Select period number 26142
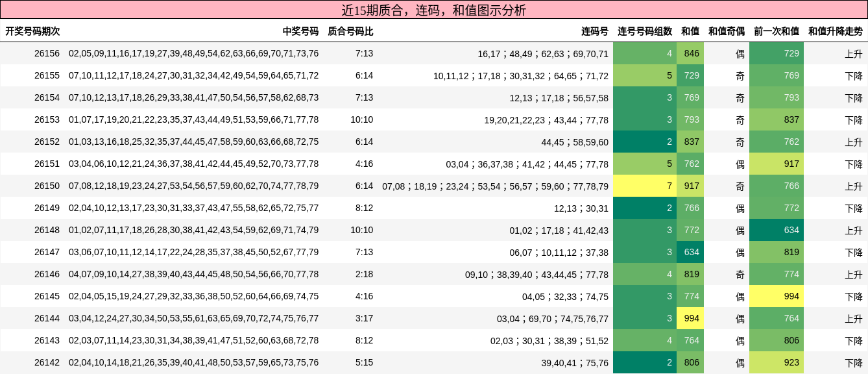The width and height of the screenshot is (868, 374). tap(47, 362)
